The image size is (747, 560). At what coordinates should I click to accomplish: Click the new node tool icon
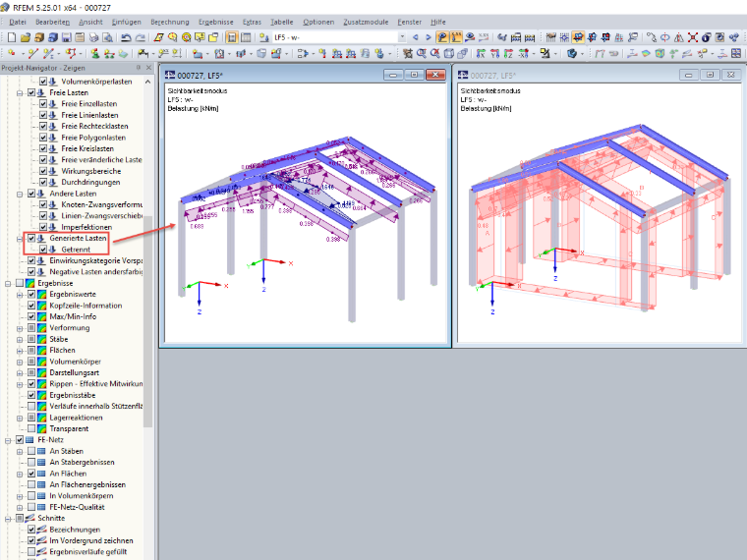[12, 53]
